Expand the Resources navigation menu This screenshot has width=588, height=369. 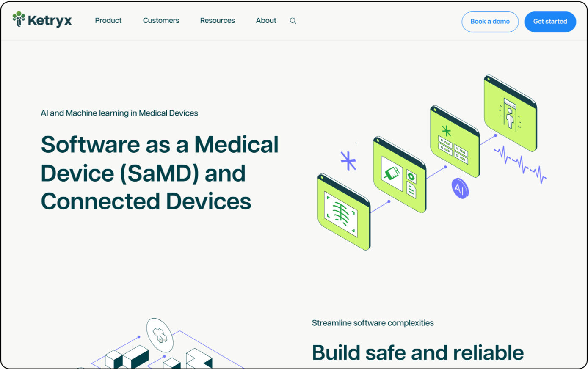tap(217, 21)
